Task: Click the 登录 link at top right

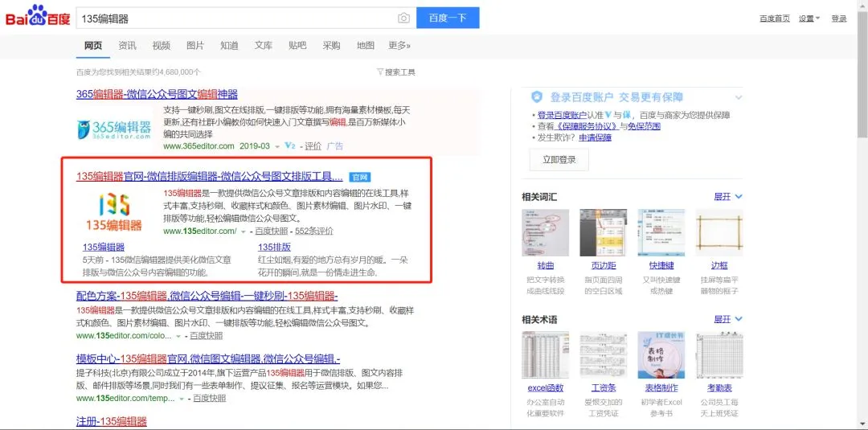Action: pos(838,18)
